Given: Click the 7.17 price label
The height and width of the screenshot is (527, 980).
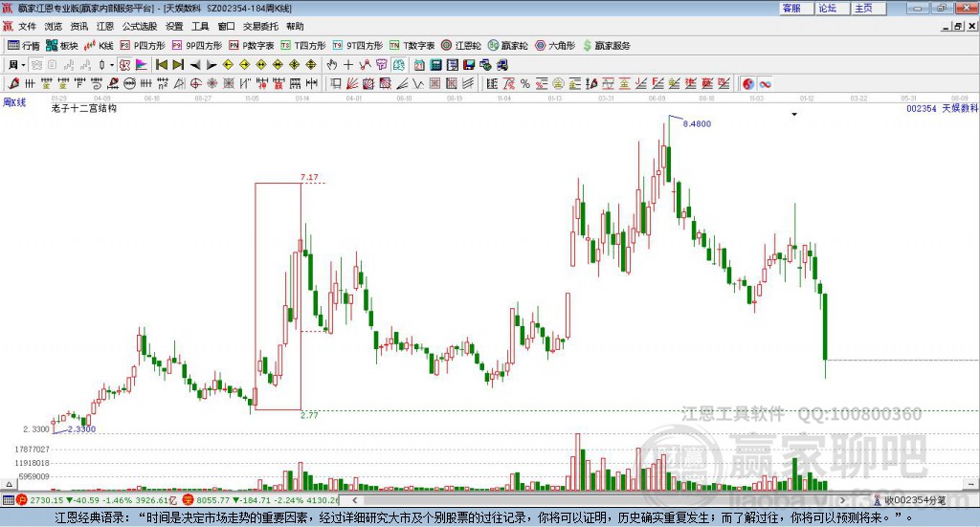Looking at the screenshot, I should (x=309, y=177).
